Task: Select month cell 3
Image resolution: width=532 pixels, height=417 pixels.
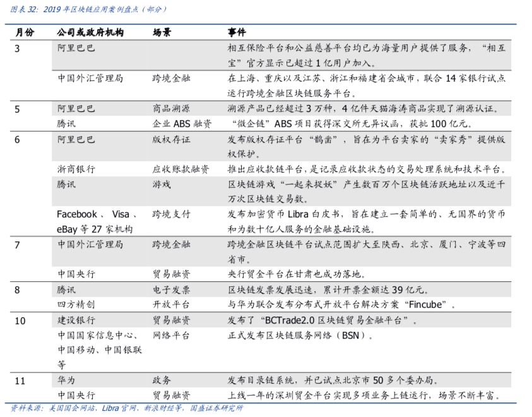Action: click(x=17, y=49)
